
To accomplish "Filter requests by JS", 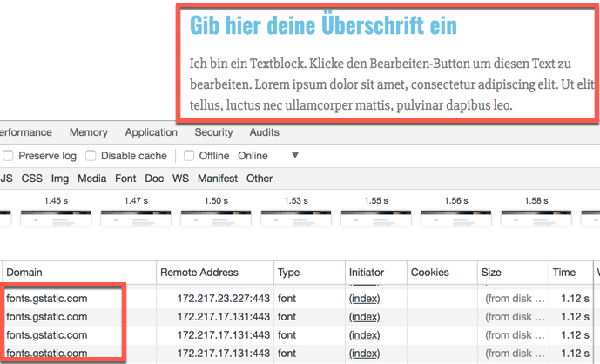I will (6, 179).
